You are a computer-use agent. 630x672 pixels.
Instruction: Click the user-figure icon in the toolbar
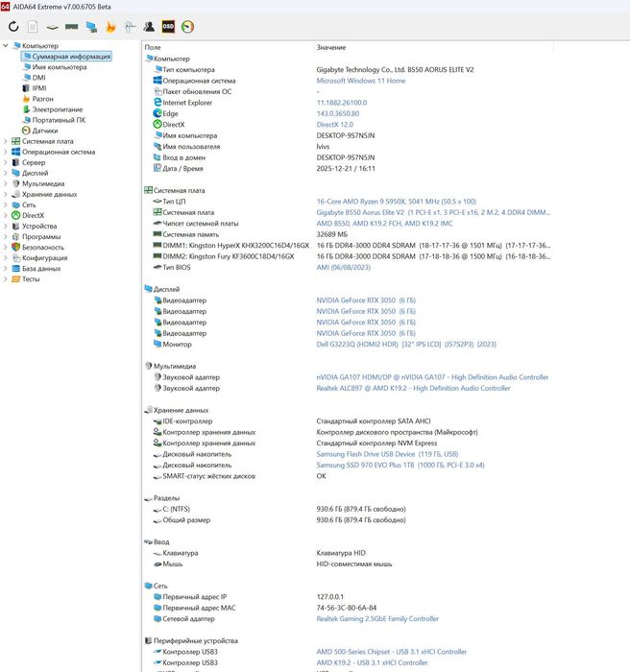(x=149, y=27)
